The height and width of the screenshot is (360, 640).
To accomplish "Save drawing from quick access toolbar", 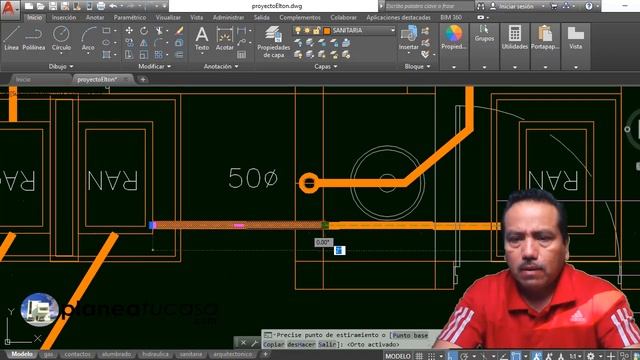I will point(53,6).
